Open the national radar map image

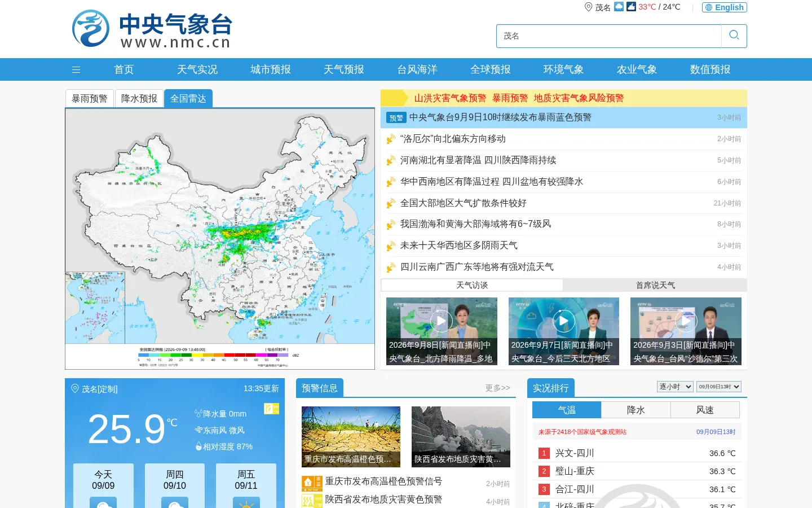point(220,239)
